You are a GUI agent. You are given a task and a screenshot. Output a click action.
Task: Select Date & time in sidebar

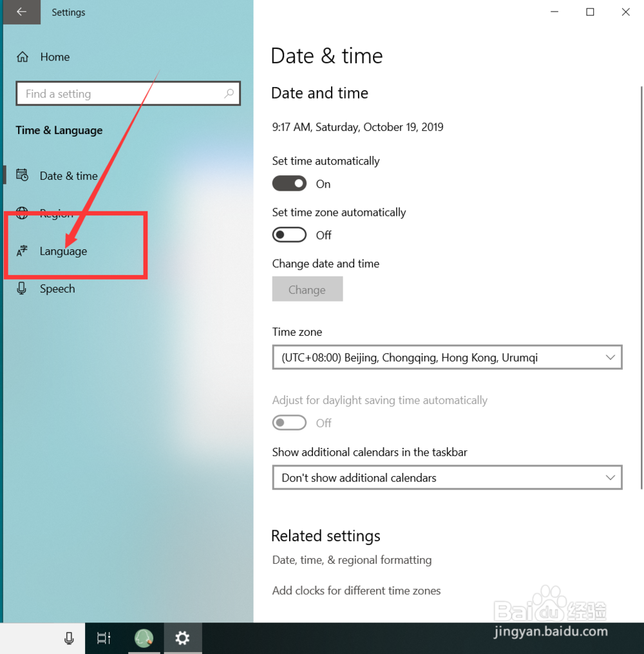[69, 176]
